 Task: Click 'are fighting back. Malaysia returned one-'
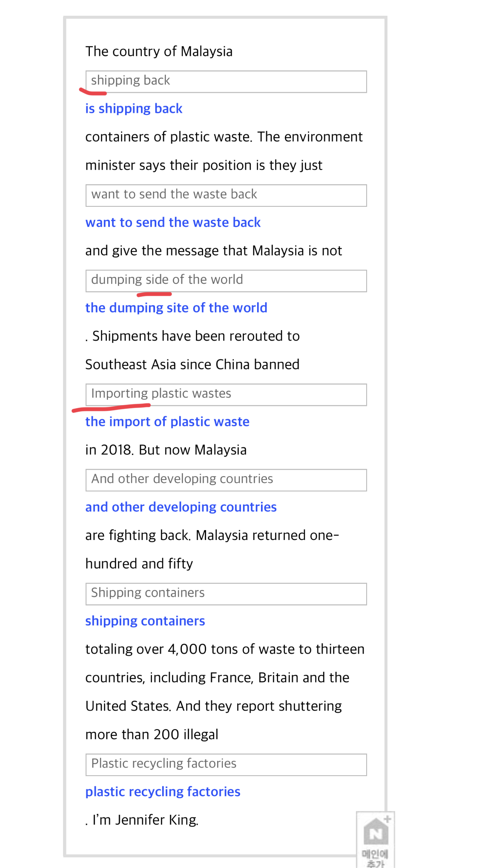pyautogui.click(x=212, y=535)
